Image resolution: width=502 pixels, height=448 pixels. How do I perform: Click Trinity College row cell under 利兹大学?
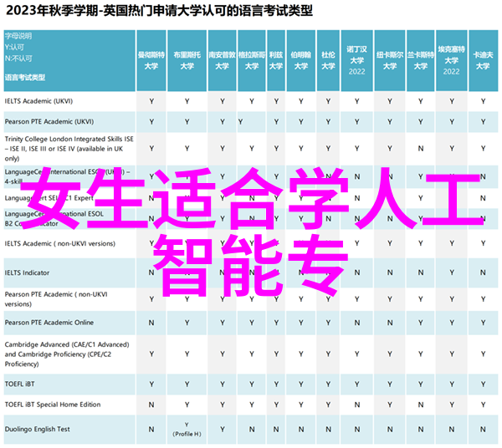[x=276, y=149]
